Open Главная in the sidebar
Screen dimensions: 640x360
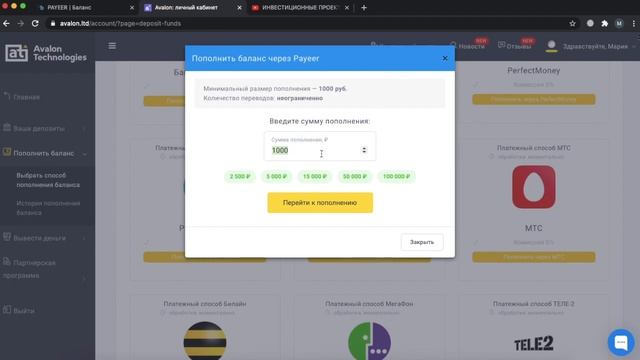(27, 97)
